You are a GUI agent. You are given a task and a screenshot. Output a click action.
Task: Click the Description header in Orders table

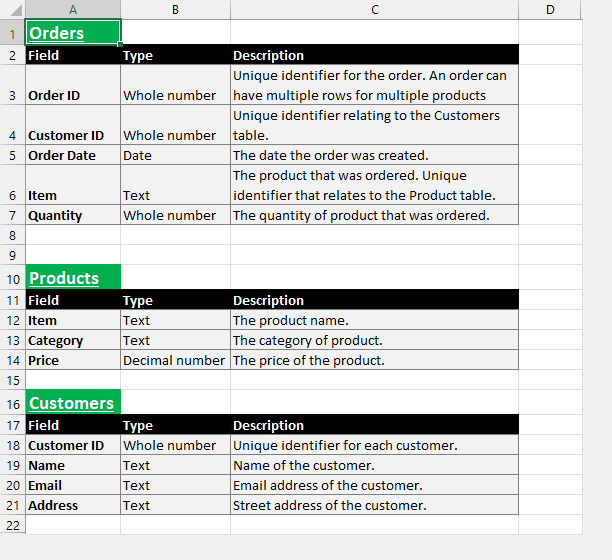coord(374,55)
